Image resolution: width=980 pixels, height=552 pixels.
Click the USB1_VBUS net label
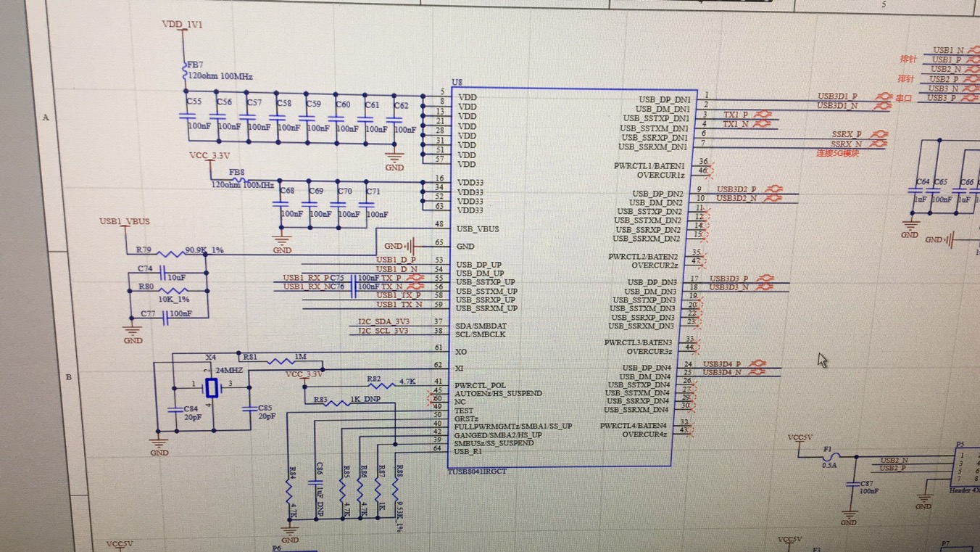[x=125, y=221]
